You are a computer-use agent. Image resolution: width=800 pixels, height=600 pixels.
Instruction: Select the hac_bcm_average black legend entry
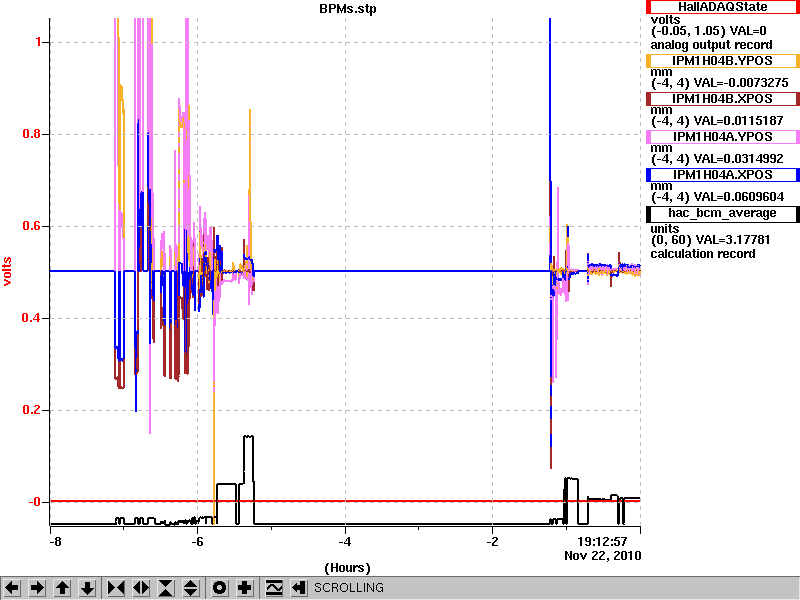click(x=722, y=213)
